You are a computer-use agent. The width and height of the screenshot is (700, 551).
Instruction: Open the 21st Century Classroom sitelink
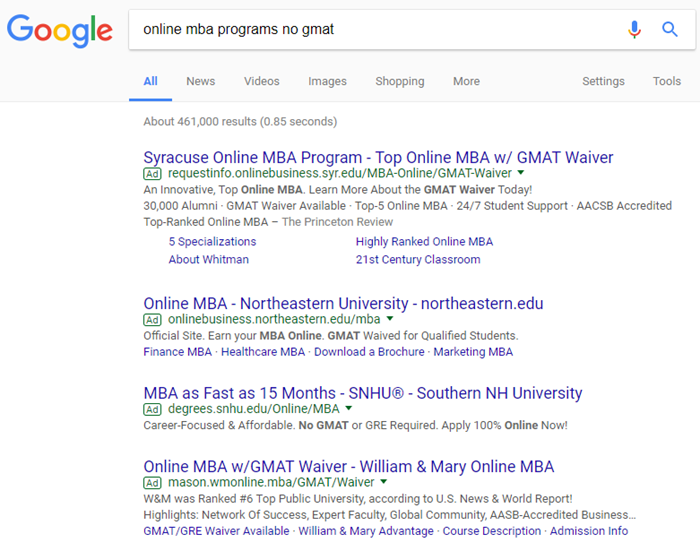pyautogui.click(x=418, y=259)
